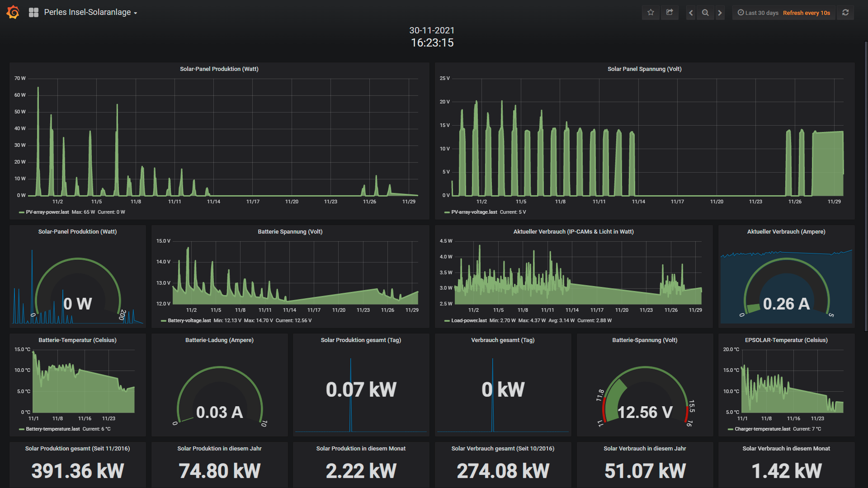The image size is (868, 488).
Task: Click Refresh every 10s link
Action: tap(806, 13)
